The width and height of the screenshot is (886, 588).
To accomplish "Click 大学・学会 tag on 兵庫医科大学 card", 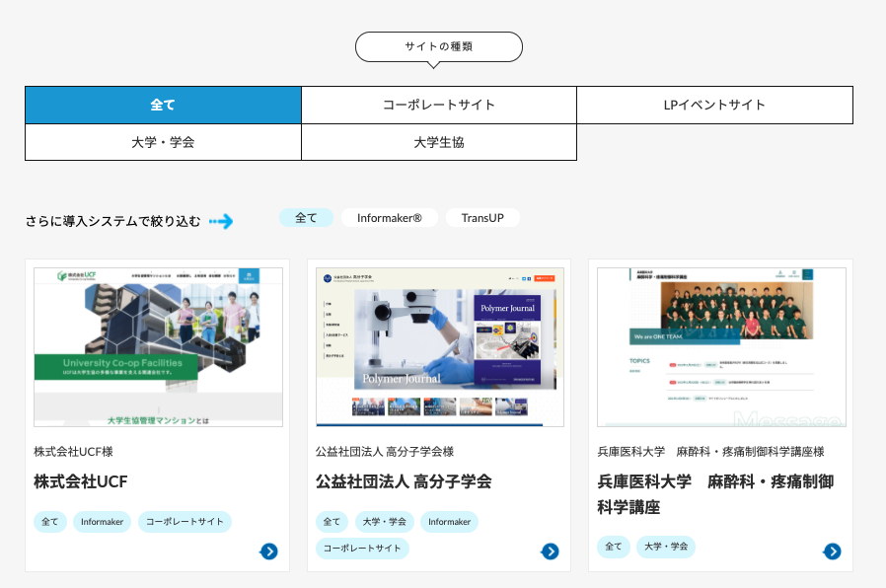I will click(666, 547).
